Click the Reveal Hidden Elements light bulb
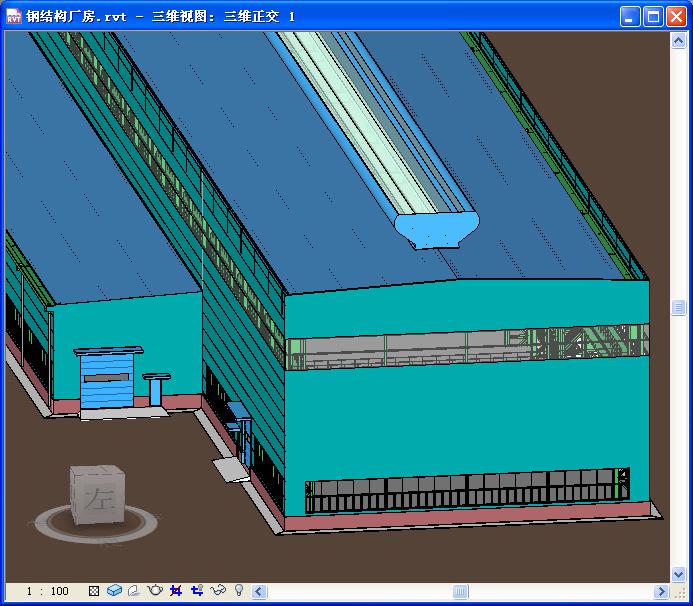 click(x=239, y=590)
